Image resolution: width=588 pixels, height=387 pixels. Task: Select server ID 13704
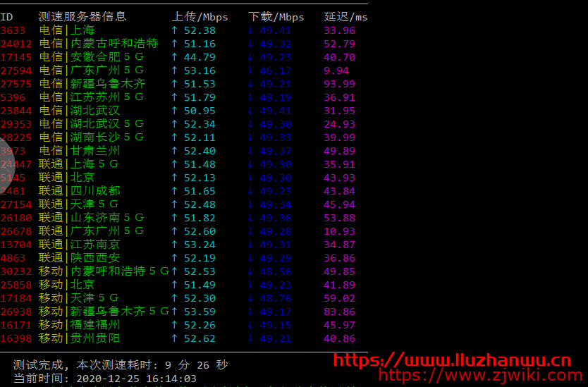(16, 245)
